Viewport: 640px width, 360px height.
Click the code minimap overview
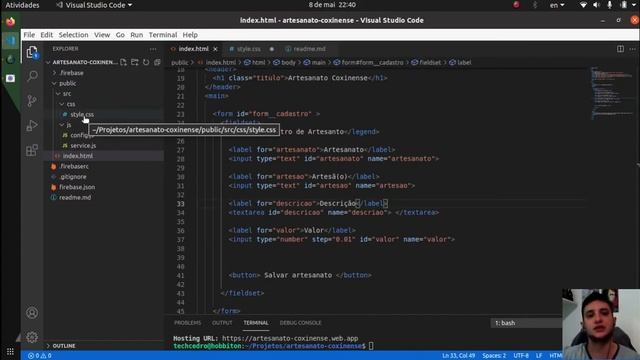click(x=612, y=94)
